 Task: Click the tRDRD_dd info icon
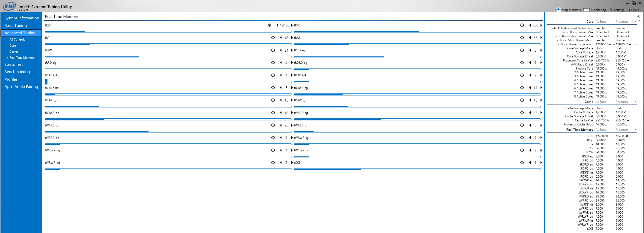coord(273,88)
